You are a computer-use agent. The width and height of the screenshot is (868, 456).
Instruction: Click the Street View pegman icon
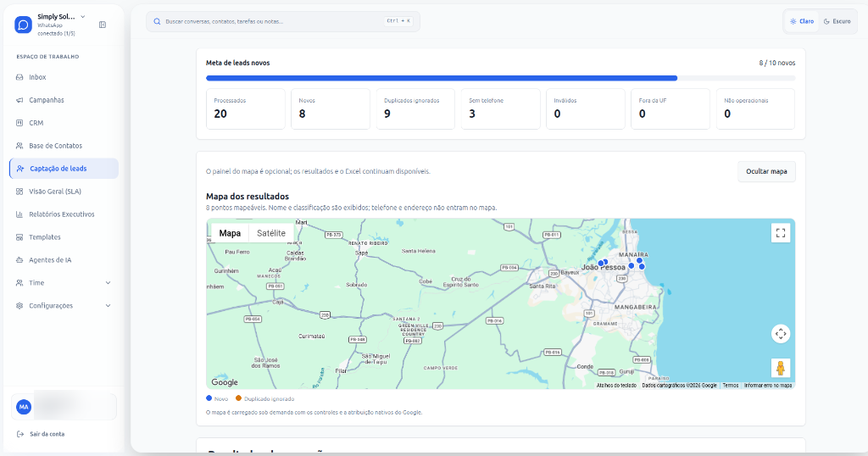pos(781,368)
